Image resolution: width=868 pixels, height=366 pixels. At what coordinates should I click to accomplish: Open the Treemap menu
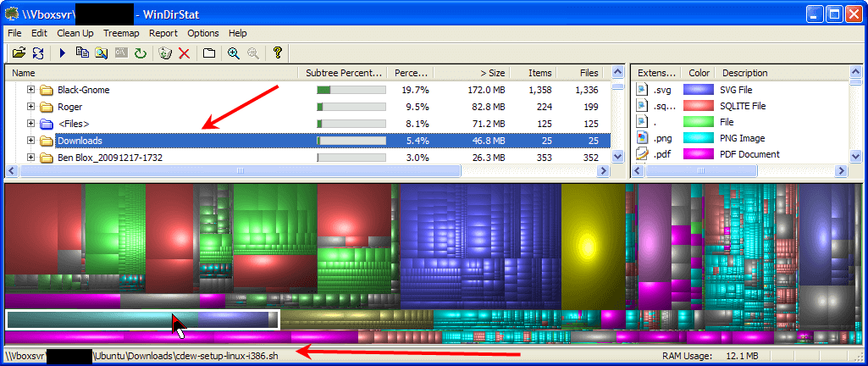[x=121, y=33]
